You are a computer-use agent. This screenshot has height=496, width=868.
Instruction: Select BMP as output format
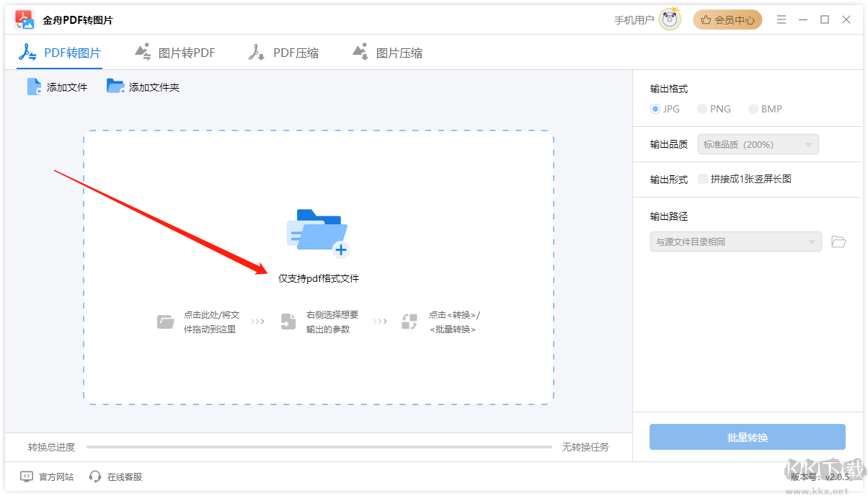pos(753,109)
